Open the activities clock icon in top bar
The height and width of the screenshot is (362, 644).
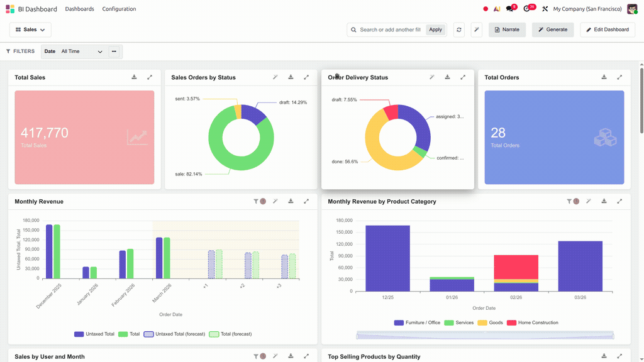527,9
